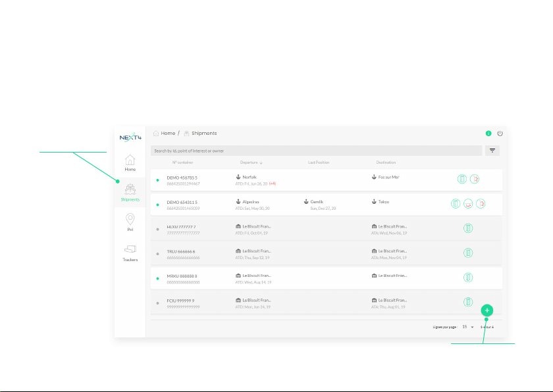Click the Home breadcrumb link
Image resolution: width=553 pixels, height=392 pixels.
coord(168,134)
